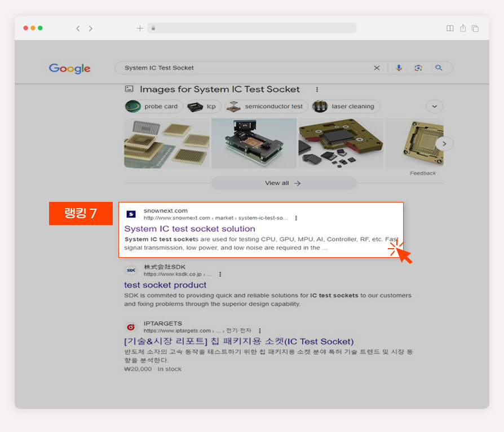
Task: Click Images for System IC Test Socket heading
Action: point(220,89)
